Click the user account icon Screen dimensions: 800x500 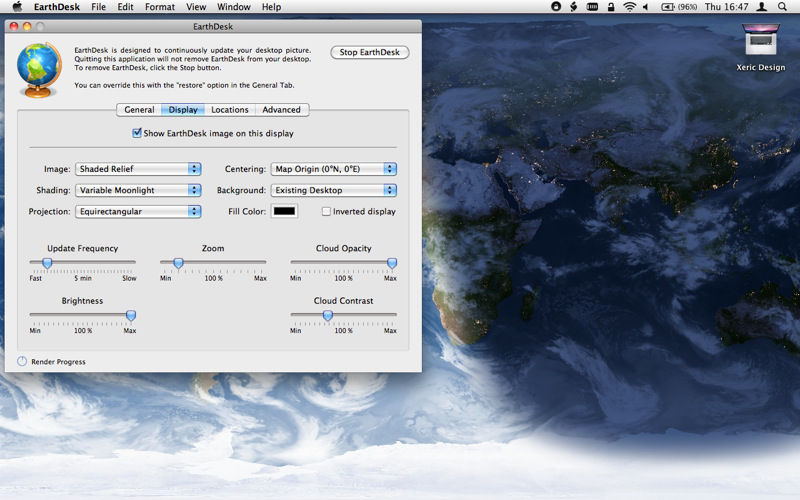point(761,7)
